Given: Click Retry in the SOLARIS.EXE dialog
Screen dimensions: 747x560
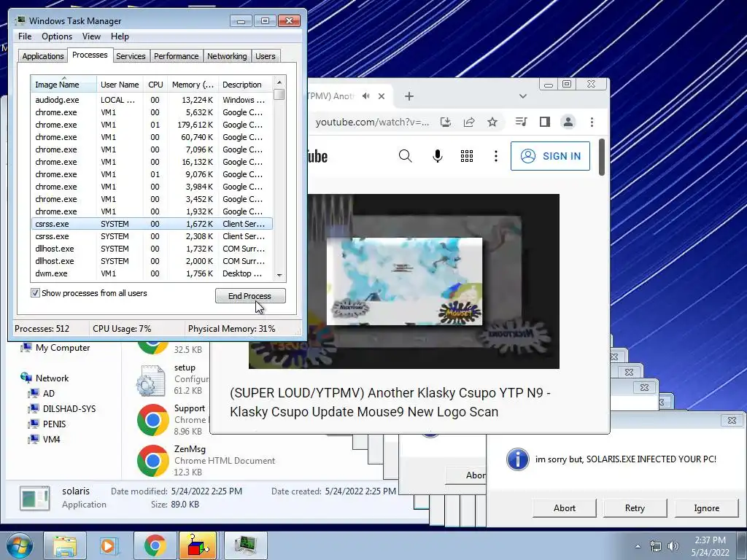Looking at the screenshot, I should 635,508.
